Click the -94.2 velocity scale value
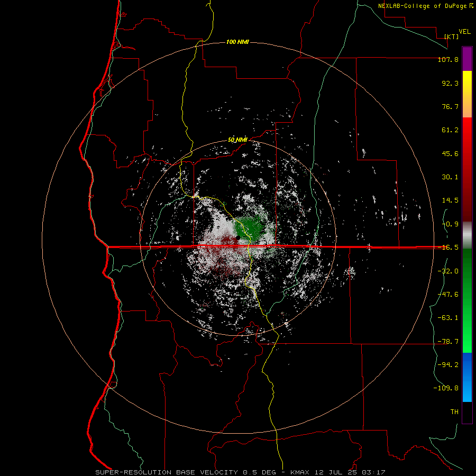Screen dimensions: 476x476 (448, 365)
